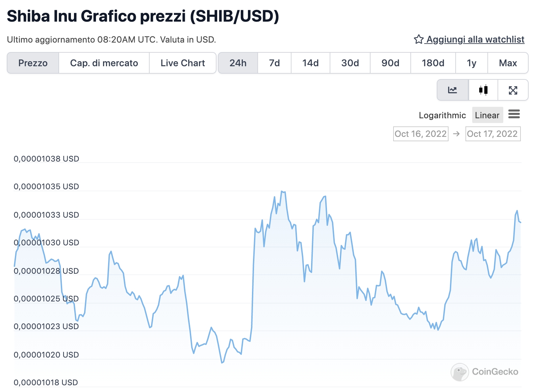
Task: Click the 0,00001023 USD axis label
Action: click(46, 326)
